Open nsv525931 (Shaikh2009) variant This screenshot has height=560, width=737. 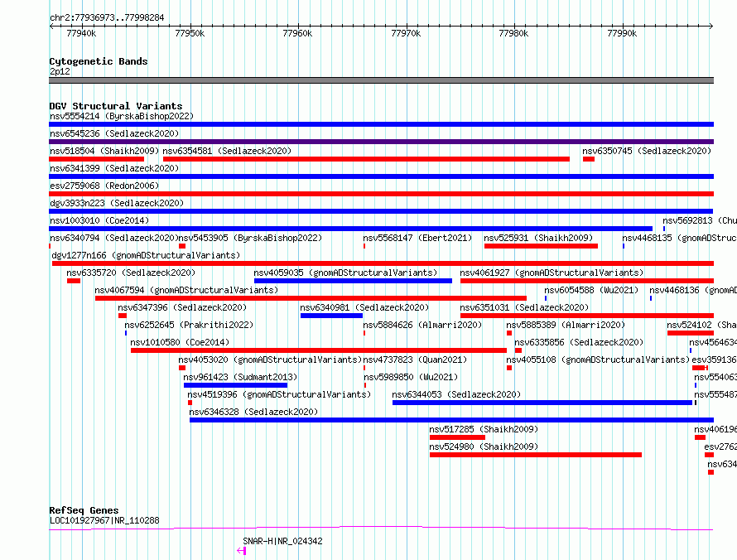pos(538,238)
